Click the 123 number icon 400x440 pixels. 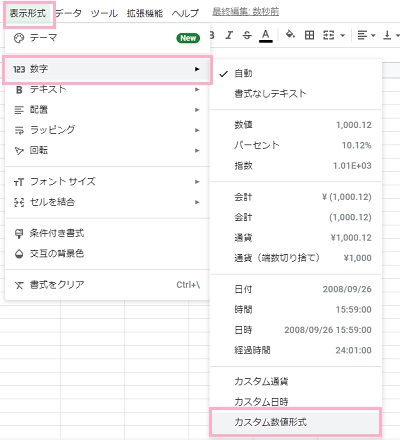(19, 69)
